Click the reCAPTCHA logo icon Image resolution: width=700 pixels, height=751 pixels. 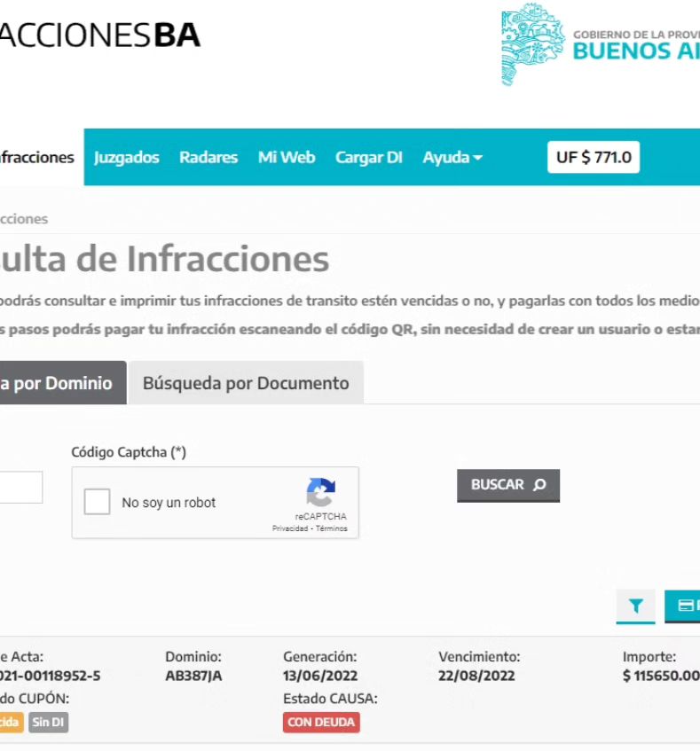tap(320, 493)
